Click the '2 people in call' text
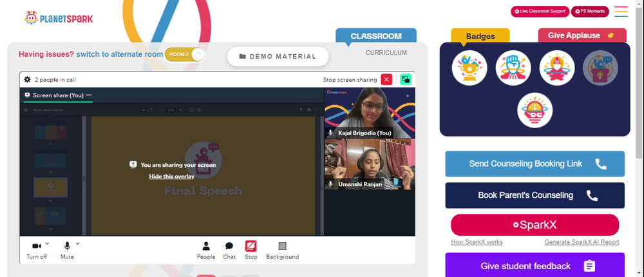 tap(55, 80)
